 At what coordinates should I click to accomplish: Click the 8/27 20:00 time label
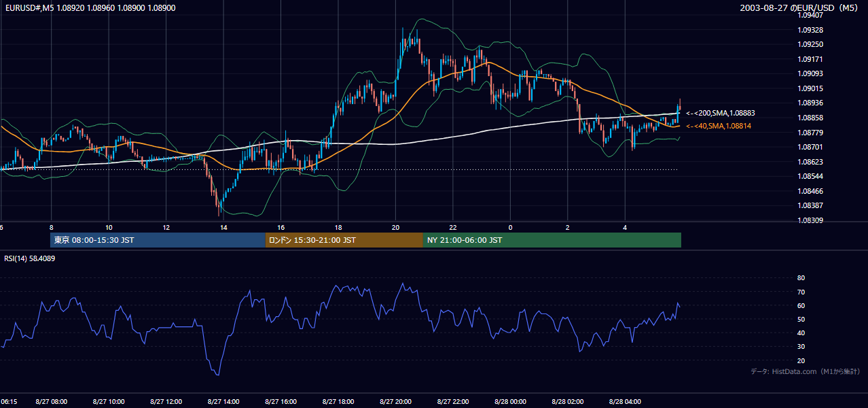point(395,402)
